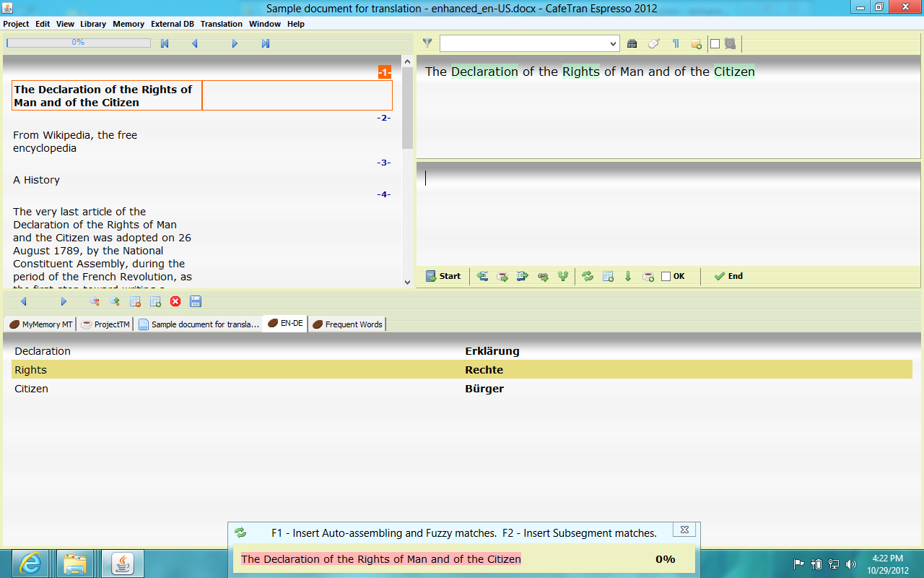Enable the OK checkbox in the segment toolbar
The image size is (924, 578).
(666, 276)
